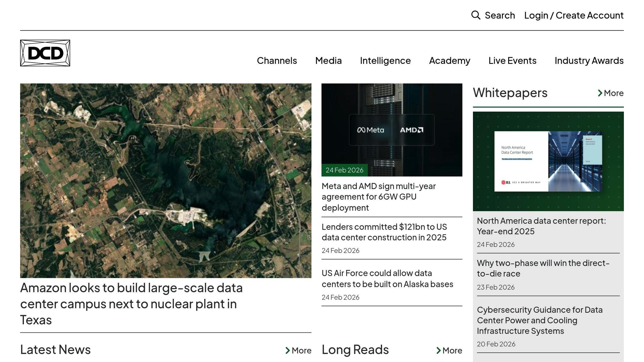Open the North America Data Center Report cover image

(x=548, y=161)
